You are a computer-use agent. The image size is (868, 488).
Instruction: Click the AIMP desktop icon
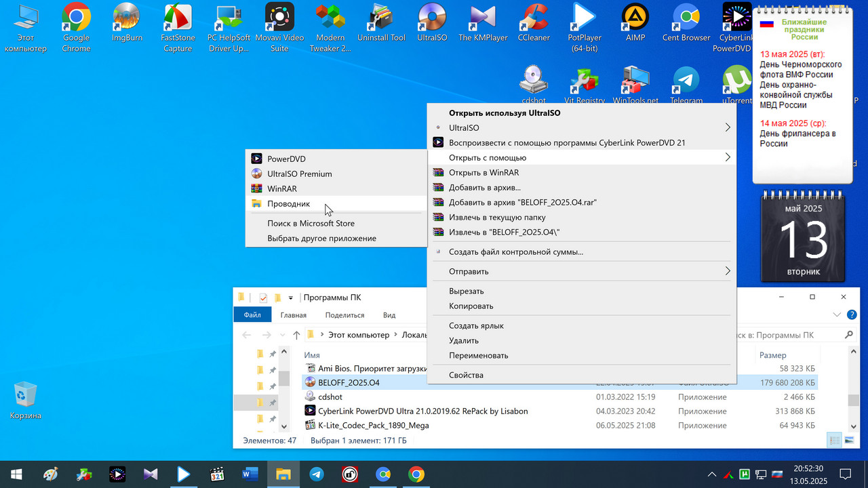pyautogui.click(x=635, y=22)
